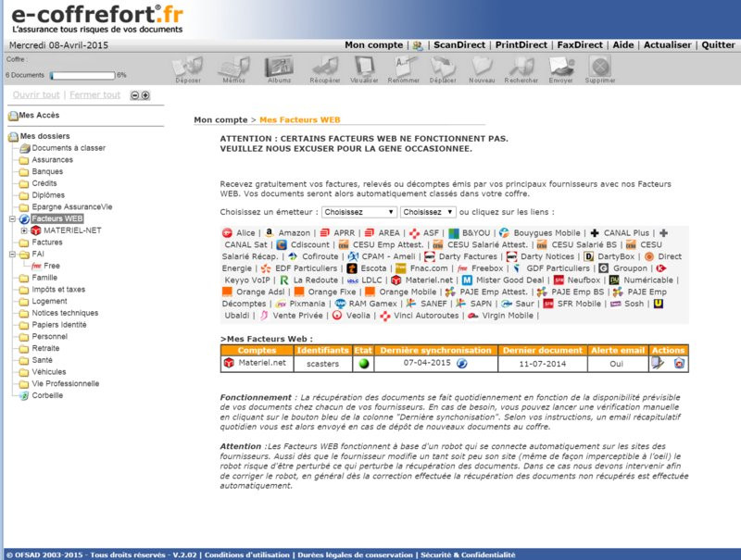Click the Renommer toolbar icon
Image resolution: width=741 pixels, height=560 pixels.
pos(404,67)
